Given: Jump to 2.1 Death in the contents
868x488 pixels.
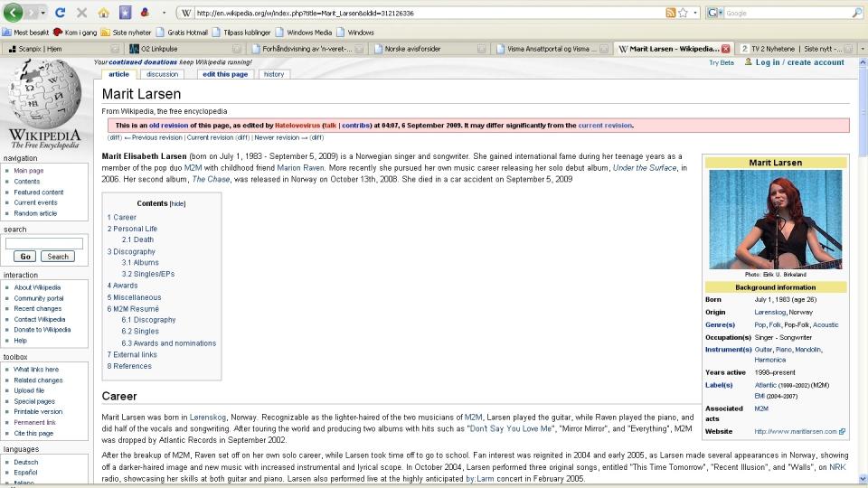Looking at the screenshot, I should click(137, 239).
